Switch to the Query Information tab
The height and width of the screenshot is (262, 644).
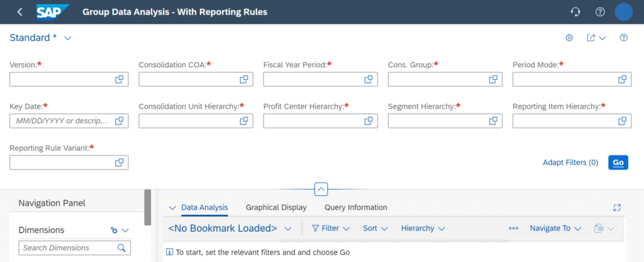click(356, 208)
